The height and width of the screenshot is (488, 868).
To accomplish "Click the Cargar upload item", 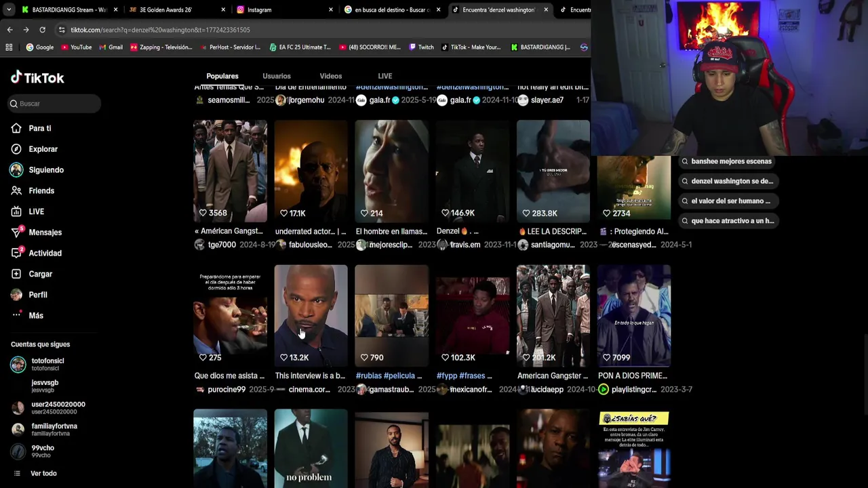I will point(32,274).
